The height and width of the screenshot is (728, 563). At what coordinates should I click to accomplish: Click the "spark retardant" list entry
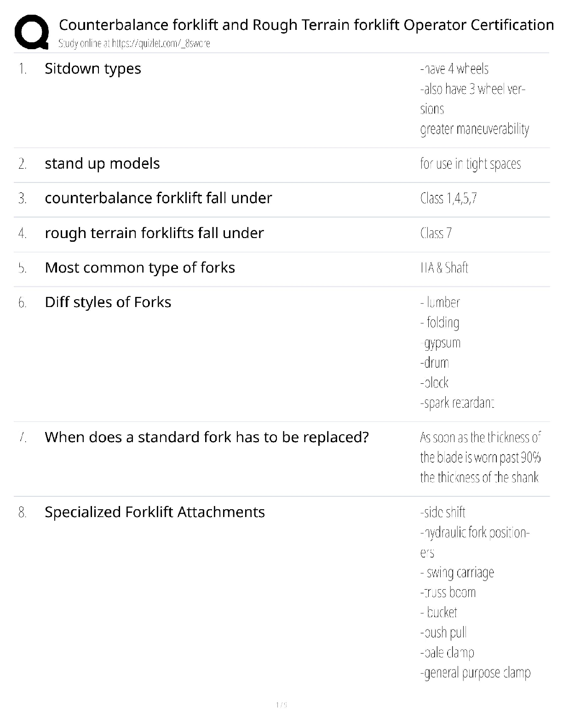(x=457, y=403)
